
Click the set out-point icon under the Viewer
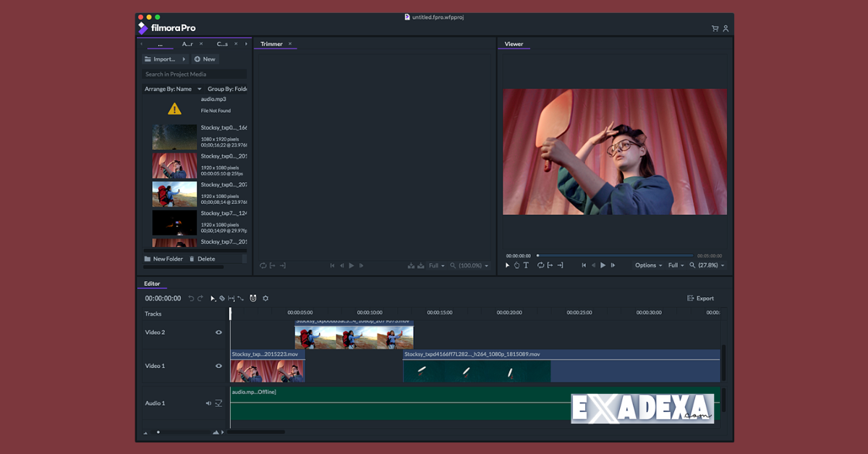(x=558, y=265)
